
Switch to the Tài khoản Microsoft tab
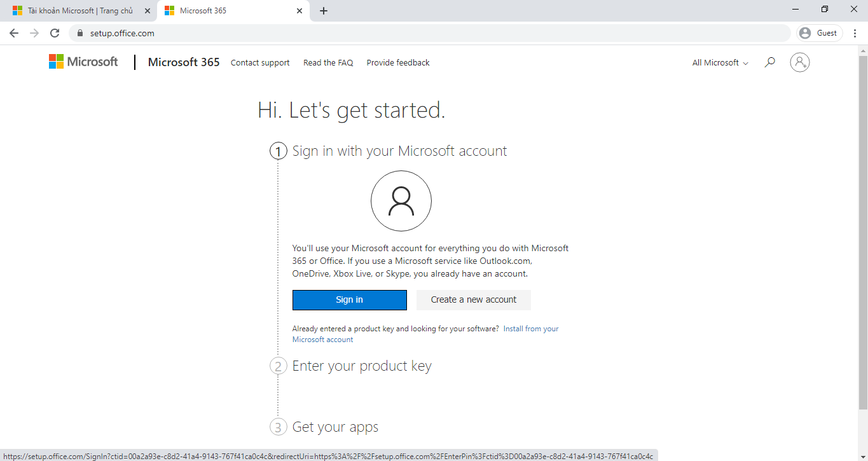tap(76, 10)
